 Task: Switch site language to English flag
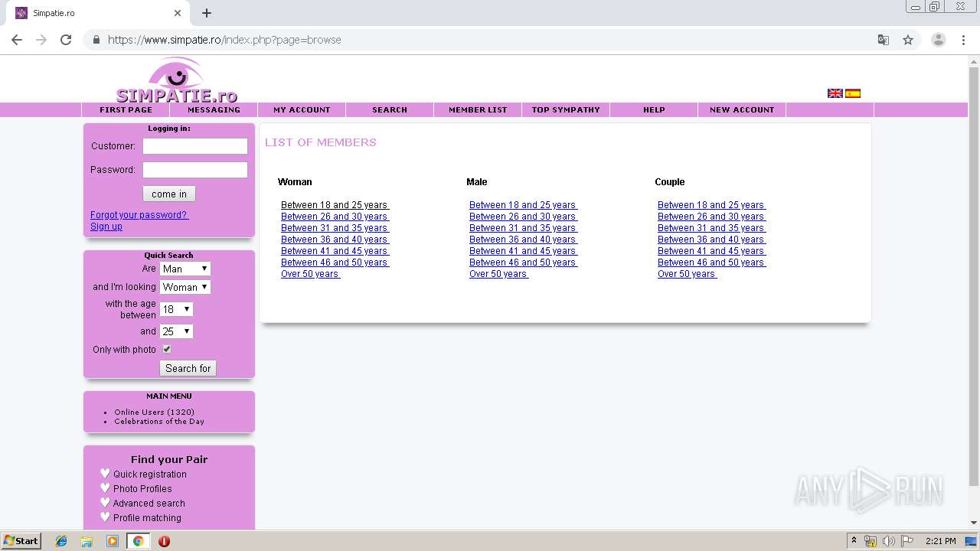[x=835, y=93]
